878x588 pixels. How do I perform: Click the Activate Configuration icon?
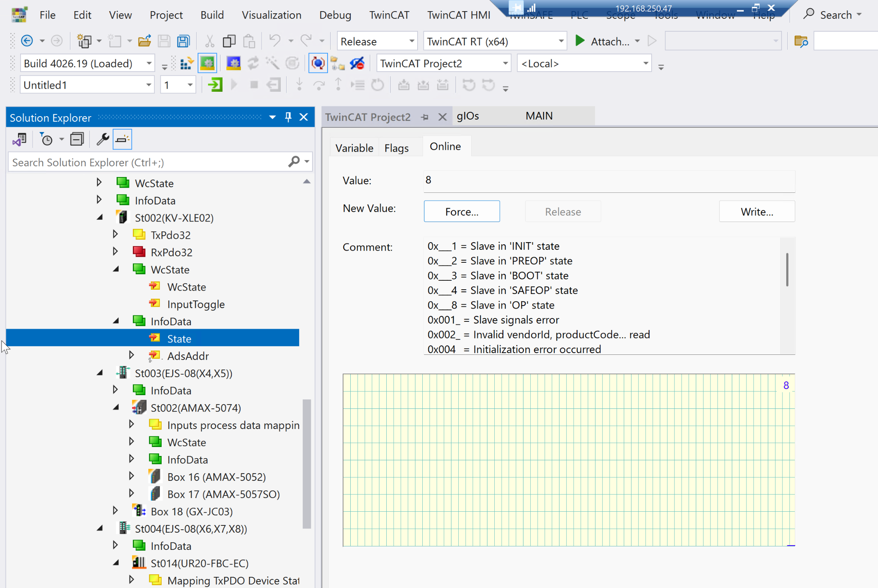pyautogui.click(x=186, y=64)
